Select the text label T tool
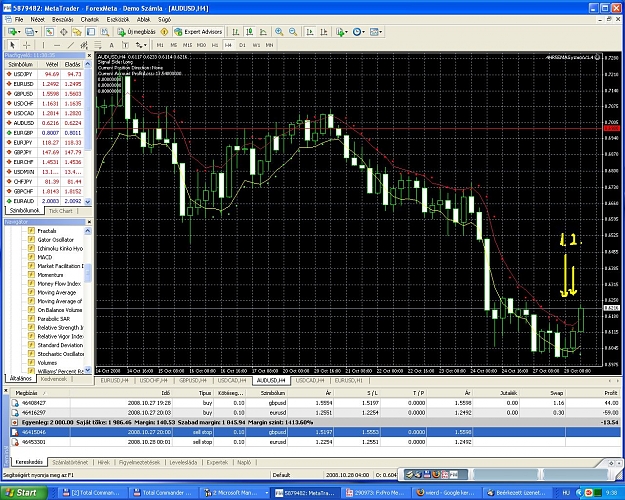625x500 pixels. (x=125, y=45)
